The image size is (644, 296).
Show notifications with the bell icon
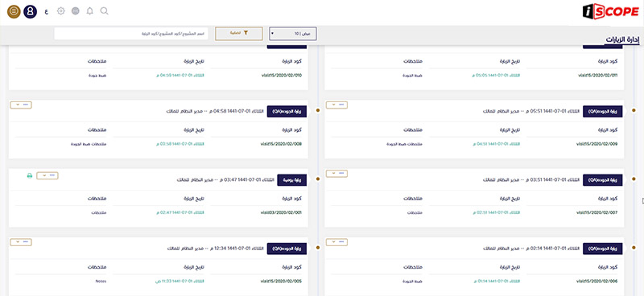pos(90,11)
